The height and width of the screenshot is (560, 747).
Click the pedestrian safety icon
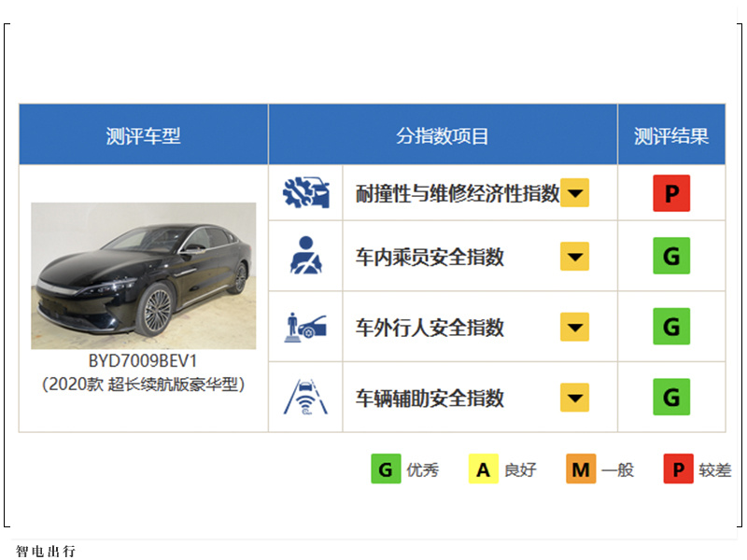pyautogui.click(x=306, y=328)
